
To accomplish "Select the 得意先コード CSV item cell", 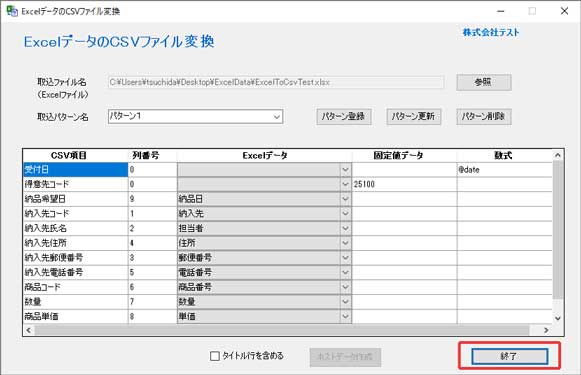I will pos(76,184).
